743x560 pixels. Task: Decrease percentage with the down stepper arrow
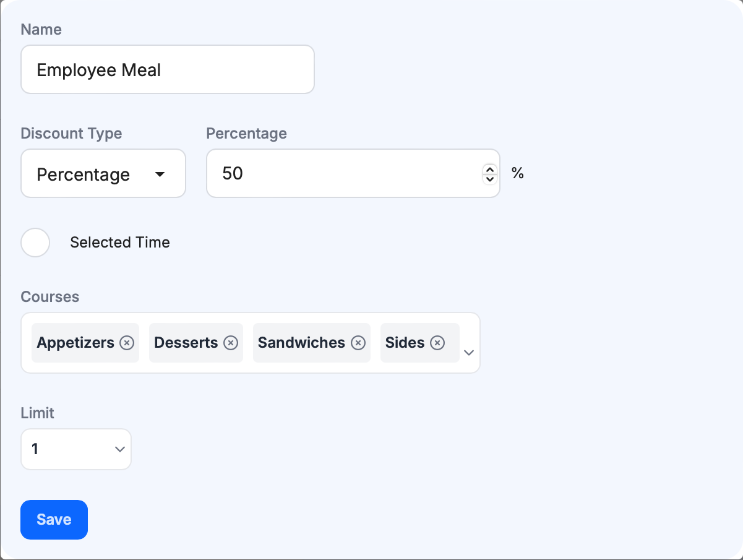click(x=490, y=179)
